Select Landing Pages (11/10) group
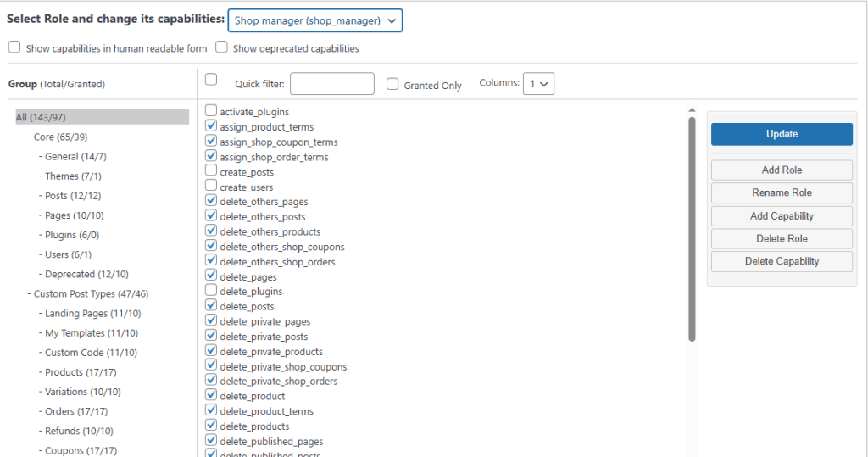Screen dimensions: 868x457 pyautogui.click(x=93, y=314)
